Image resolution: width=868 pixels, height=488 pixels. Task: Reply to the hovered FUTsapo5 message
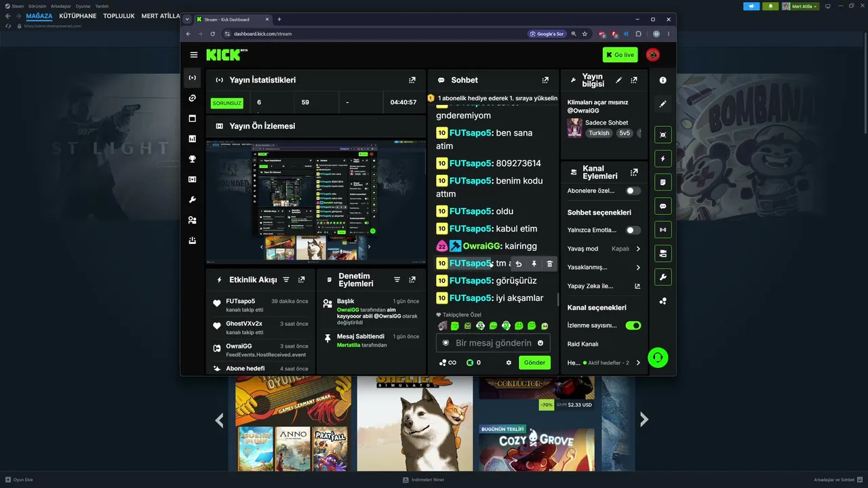point(519,264)
